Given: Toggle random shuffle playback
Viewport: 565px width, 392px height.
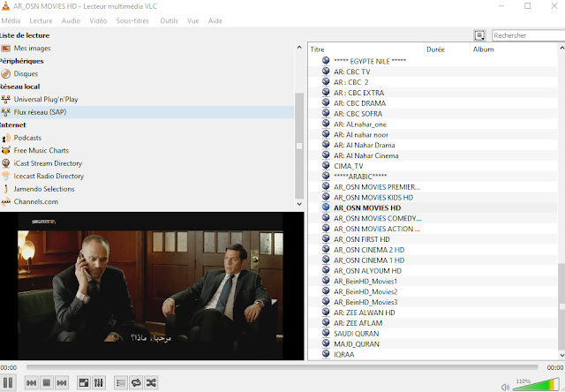Looking at the screenshot, I should click(x=151, y=382).
